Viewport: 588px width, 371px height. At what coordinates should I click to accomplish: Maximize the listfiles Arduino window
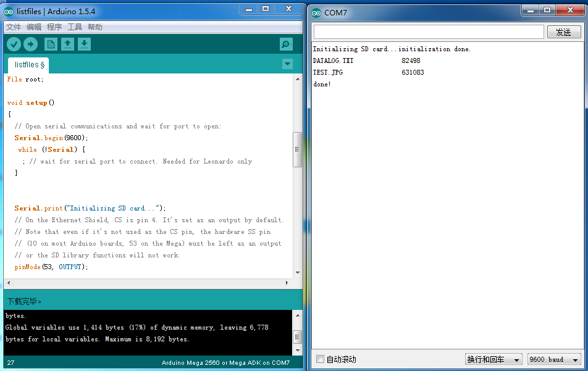tap(266, 9)
